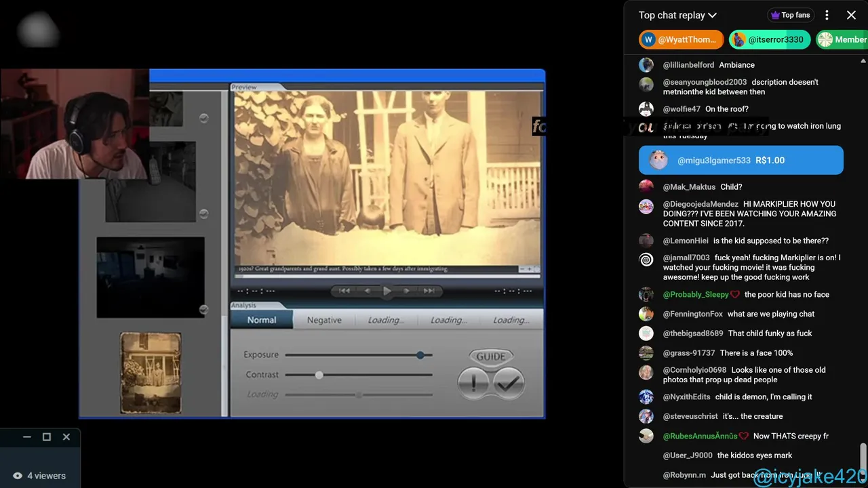Open the Top fans crown badge
The width and height of the screenshot is (868, 488).
coord(791,15)
